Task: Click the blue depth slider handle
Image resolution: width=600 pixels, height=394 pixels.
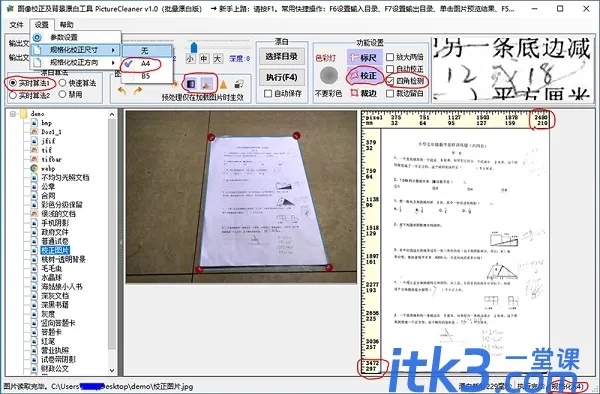Action: (x=194, y=47)
